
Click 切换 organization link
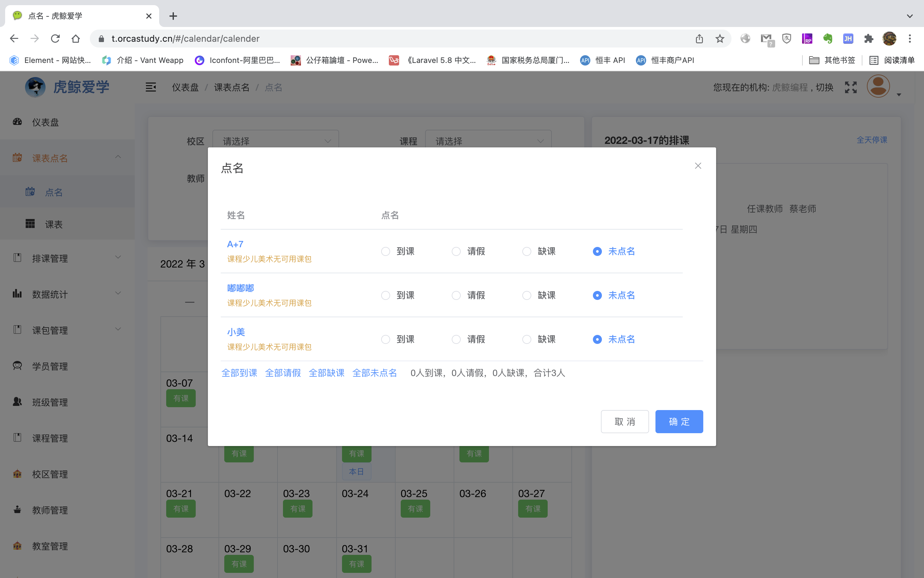(824, 87)
